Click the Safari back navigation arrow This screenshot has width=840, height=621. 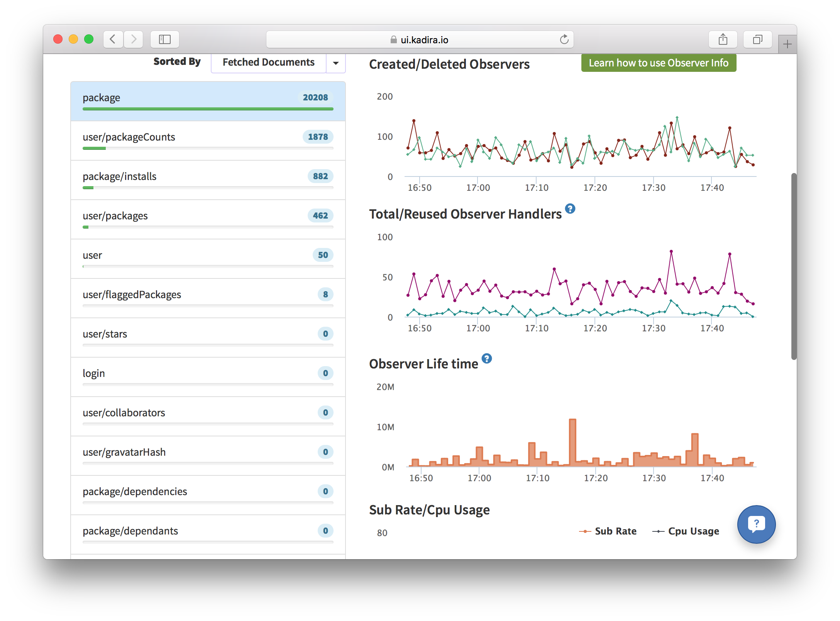tap(113, 39)
